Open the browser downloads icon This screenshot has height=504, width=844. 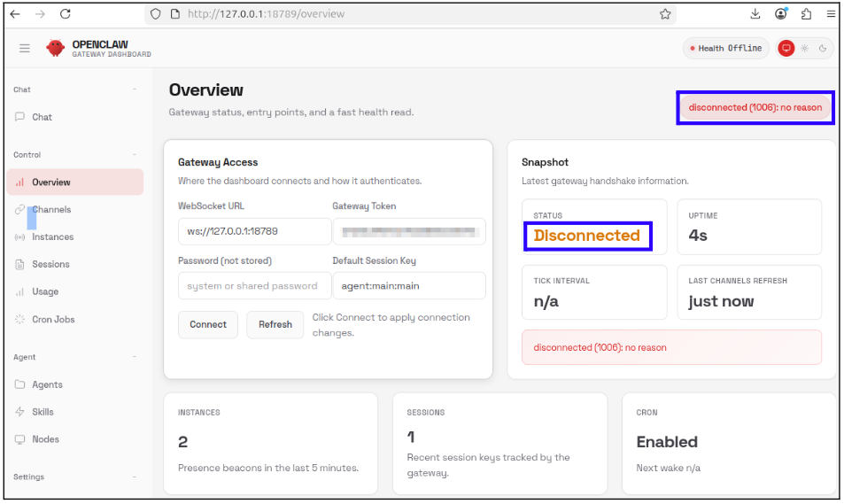pyautogui.click(x=755, y=14)
